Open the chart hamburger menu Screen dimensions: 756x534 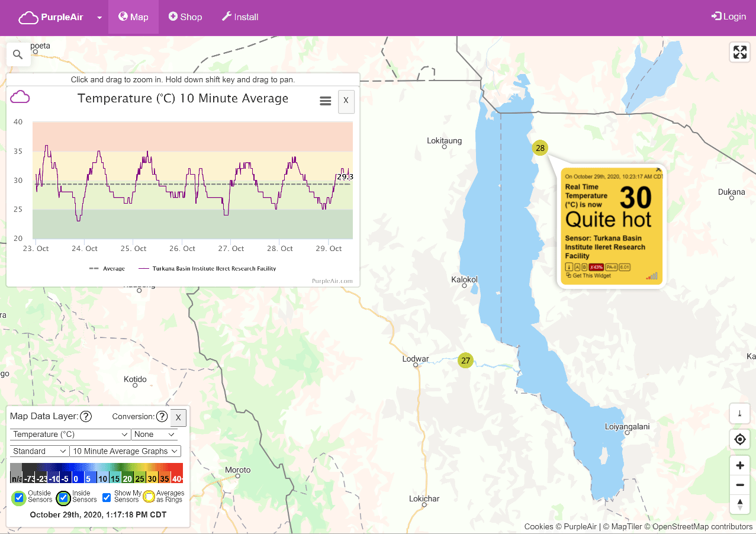[325, 101]
